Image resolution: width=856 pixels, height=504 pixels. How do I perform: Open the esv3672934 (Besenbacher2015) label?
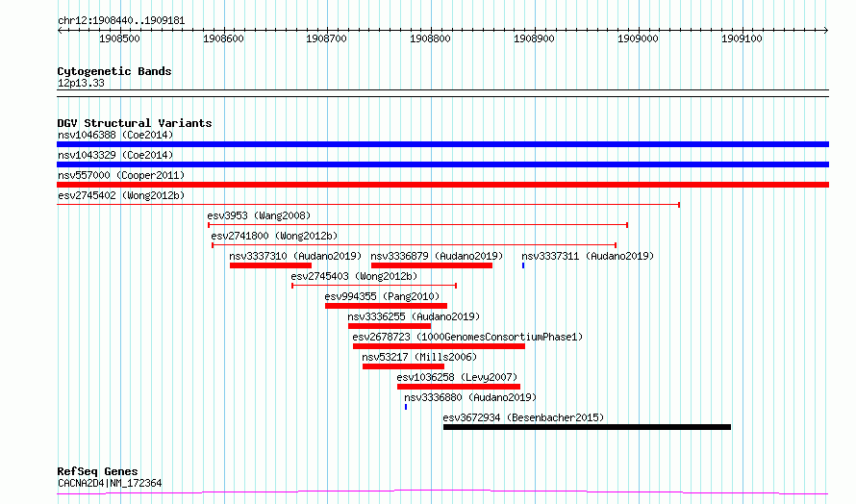click(523, 417)
